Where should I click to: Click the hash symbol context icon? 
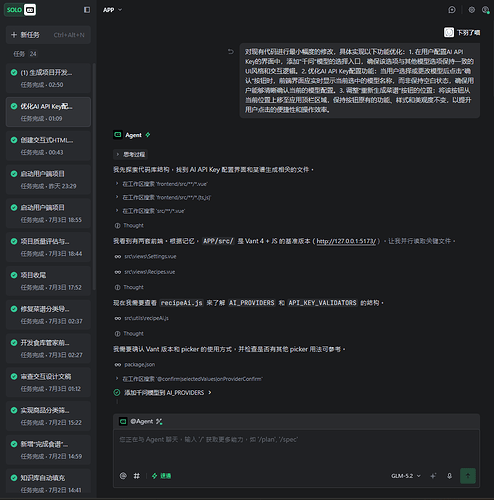tap(137, 476)
